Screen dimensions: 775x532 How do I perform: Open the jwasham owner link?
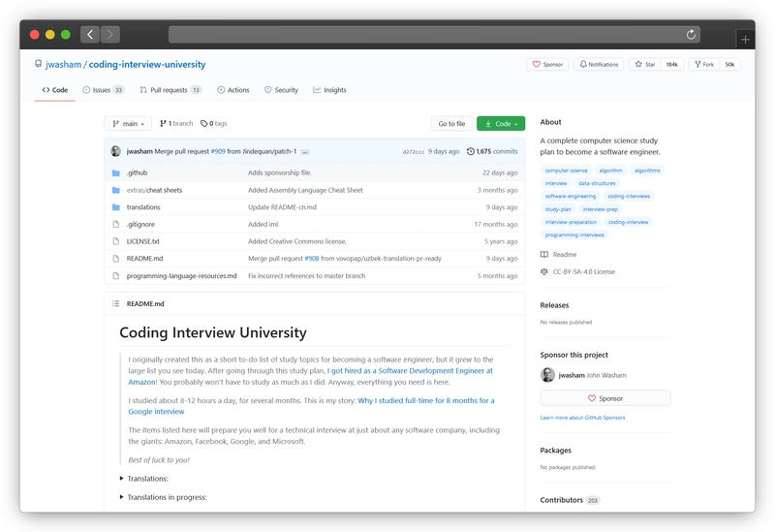[63, 64]
